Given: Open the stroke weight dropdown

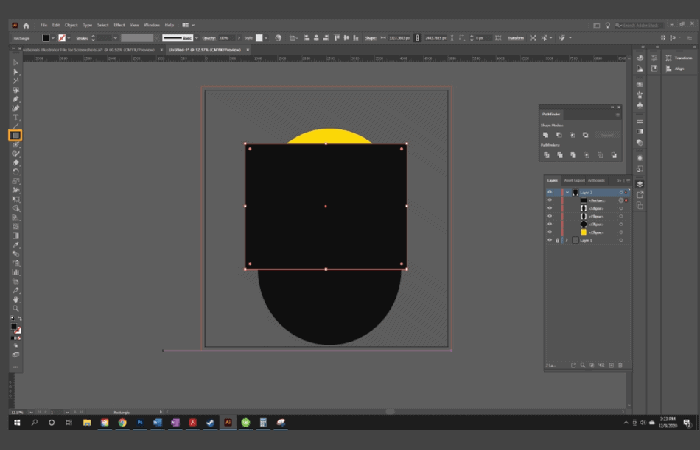Looking at the screenshot, I should click(115, 38).
